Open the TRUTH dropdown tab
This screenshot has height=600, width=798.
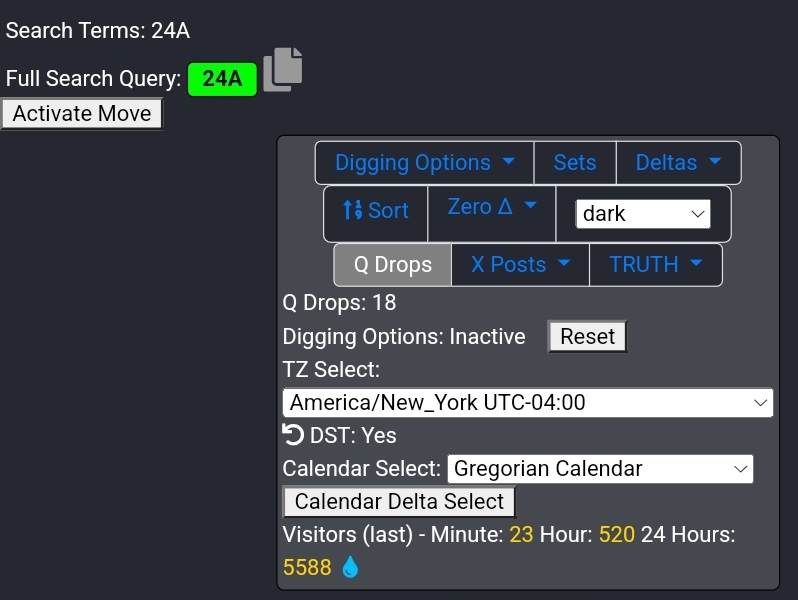click(x=656, y=265)
